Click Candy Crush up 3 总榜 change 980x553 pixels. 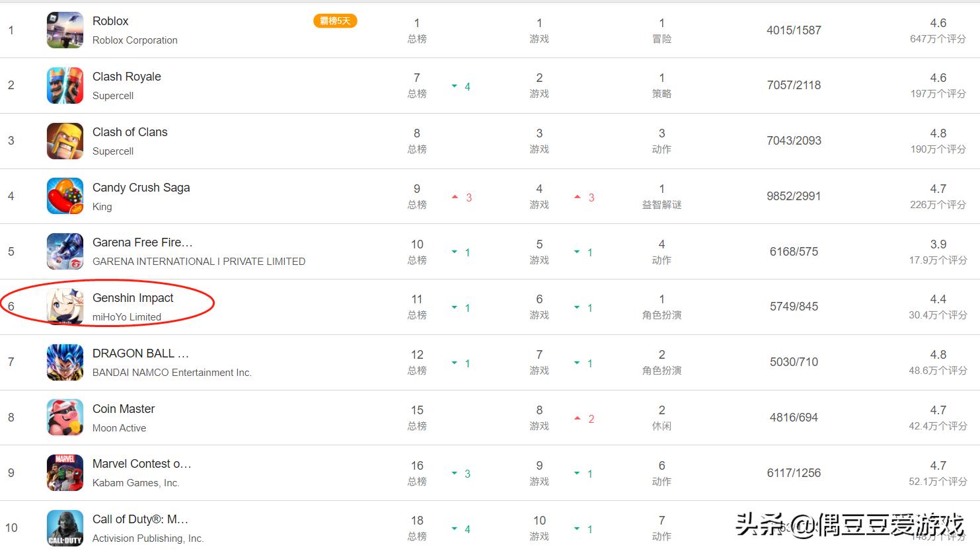click(462, 198)
